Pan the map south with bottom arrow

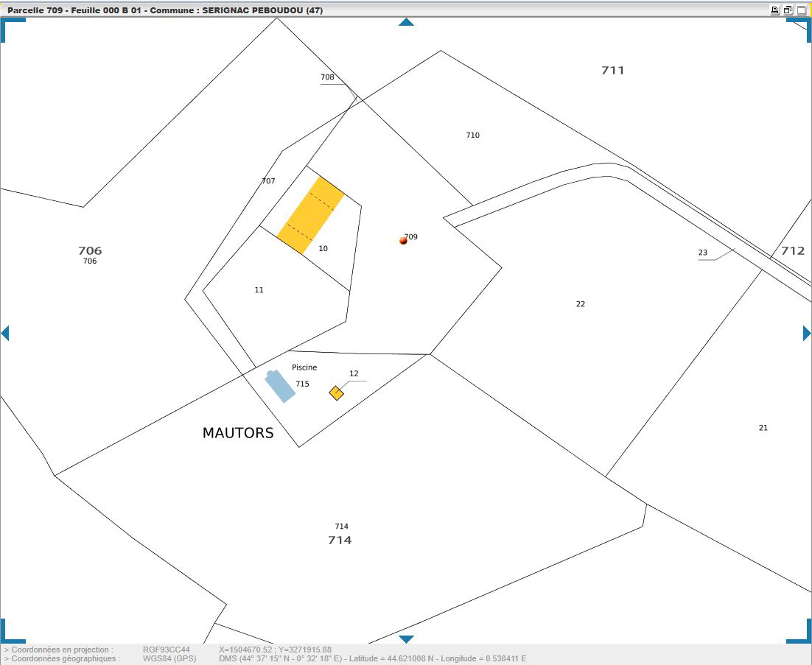[x=406, y=639]
